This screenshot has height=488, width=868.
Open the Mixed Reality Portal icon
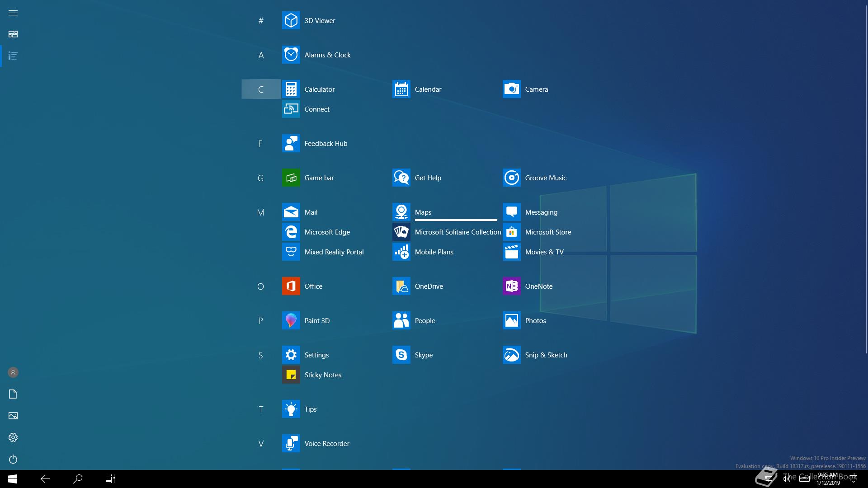291,252
